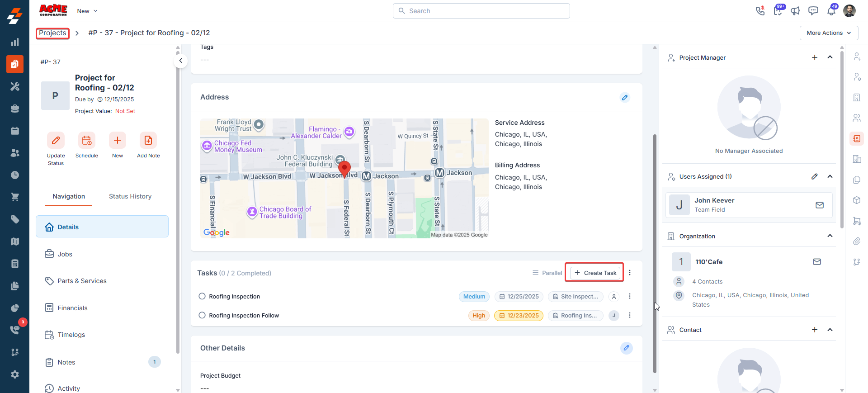Collapse the Organization panel

830,236
